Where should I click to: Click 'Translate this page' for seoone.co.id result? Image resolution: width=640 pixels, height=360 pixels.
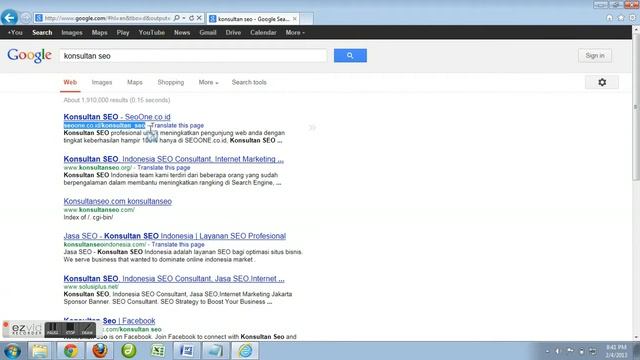(177, 125)
